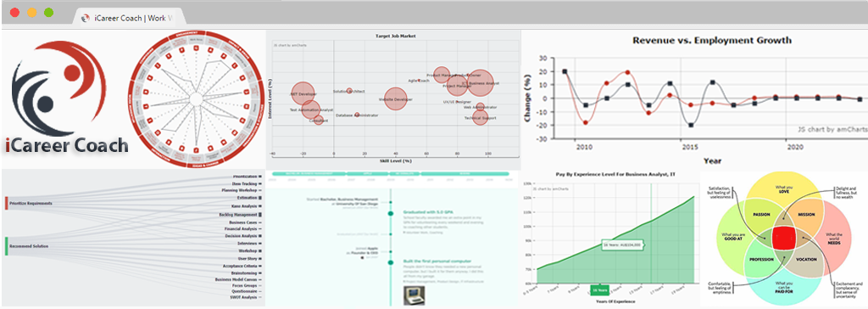Screen dimensions: 868x309
Task: Open 'Built the first personal computer' heading
Action: pyautogui.click(x=437, y=261)
